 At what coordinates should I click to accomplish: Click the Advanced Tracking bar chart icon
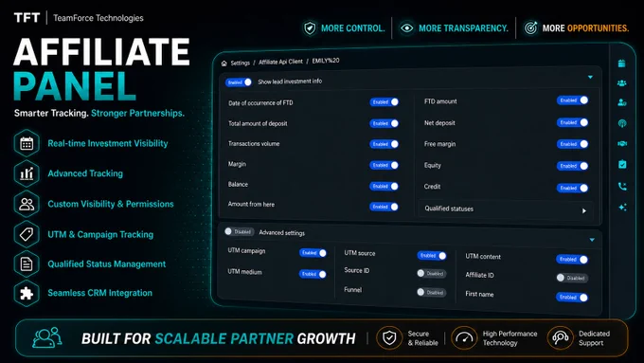(27, 173)
